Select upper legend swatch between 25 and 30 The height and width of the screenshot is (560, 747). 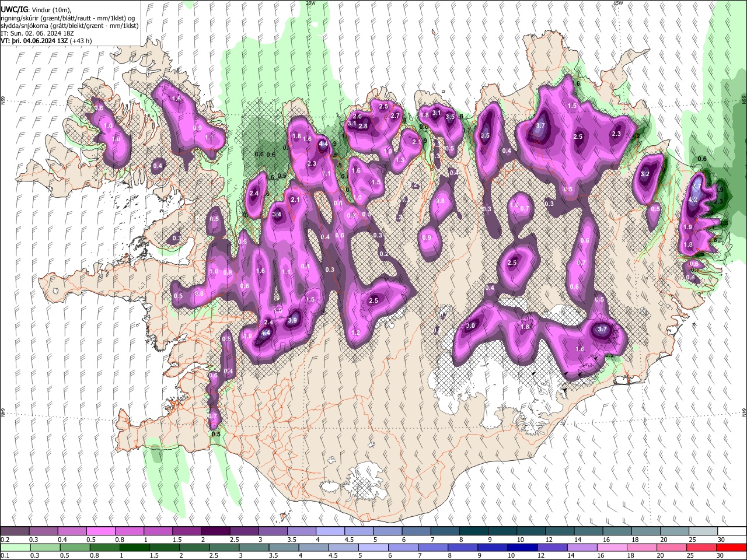[x=703, y=531]
